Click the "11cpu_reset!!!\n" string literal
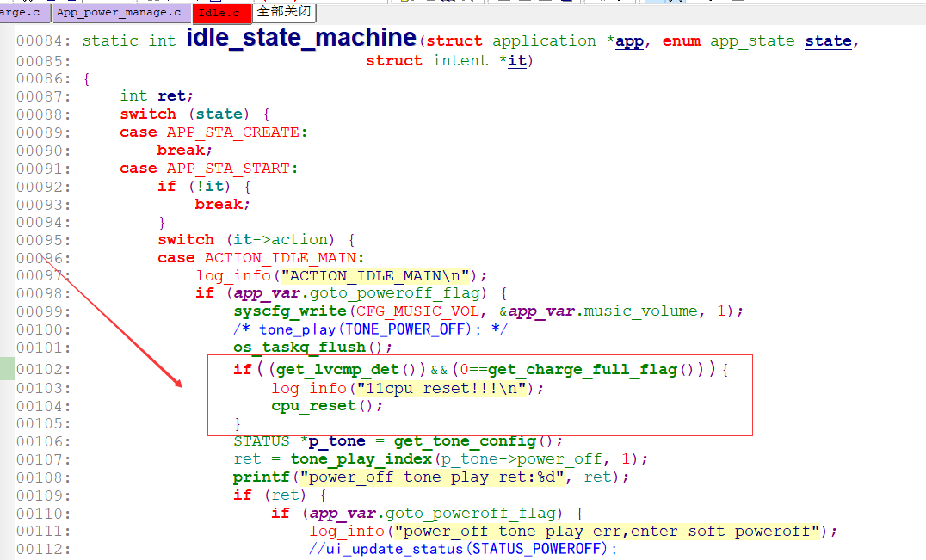 pos(441,388)
